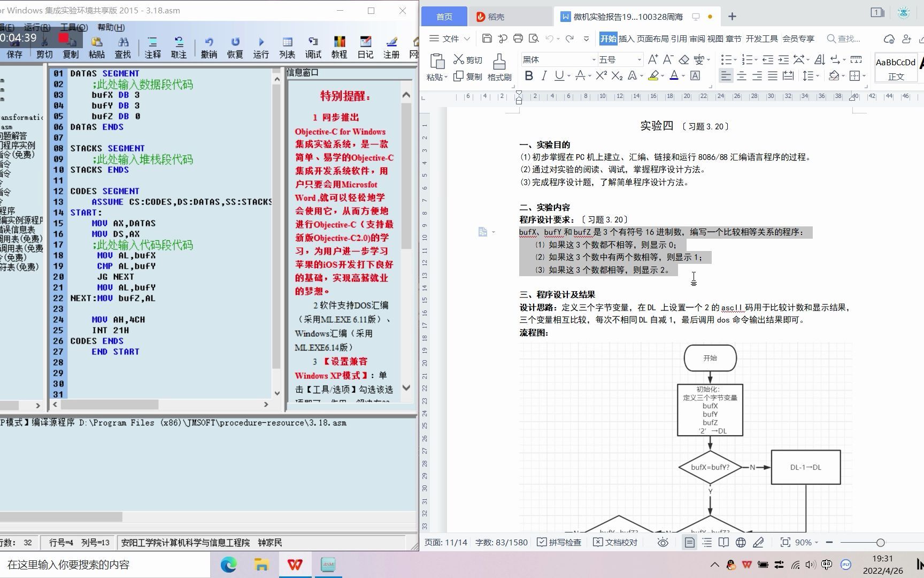924x578 pixels.
Task: Click the 首页 home tab in WPS
Action: click(x=444, y=17)
